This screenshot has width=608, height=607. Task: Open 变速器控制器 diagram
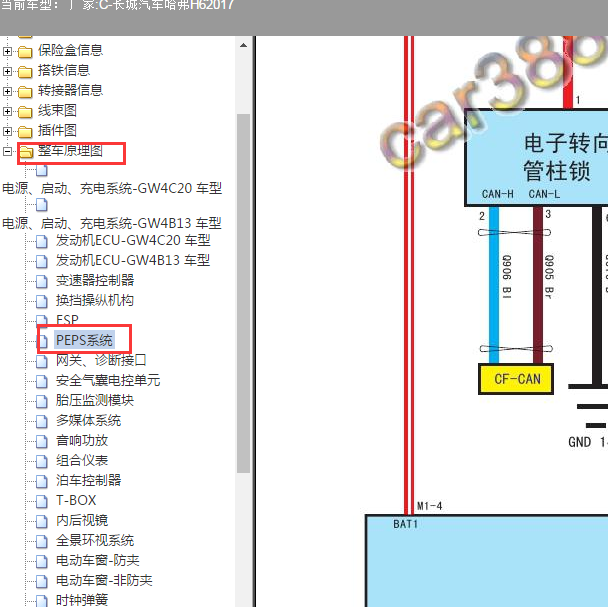[x=95, y=280]
